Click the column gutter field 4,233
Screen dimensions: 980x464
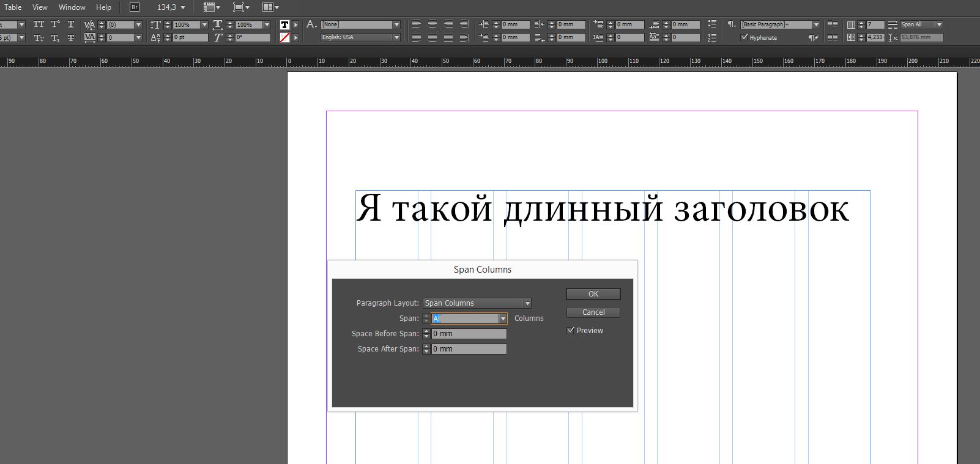875,37
